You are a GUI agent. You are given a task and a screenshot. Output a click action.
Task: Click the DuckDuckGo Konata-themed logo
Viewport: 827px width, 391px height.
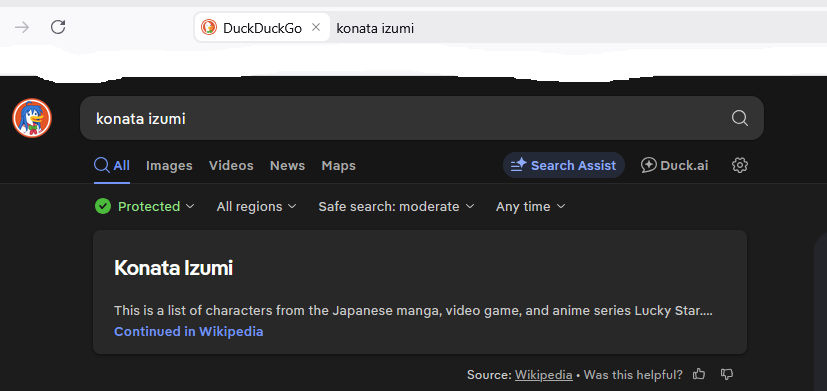(x=32, y=118)
